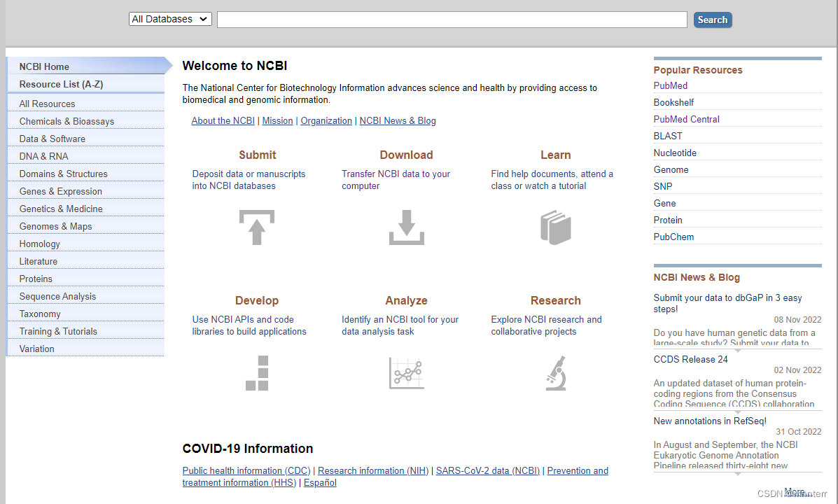Click the Download heading link
The height and width of the screenshot is (504, 838).
click(x=406, y=155)
